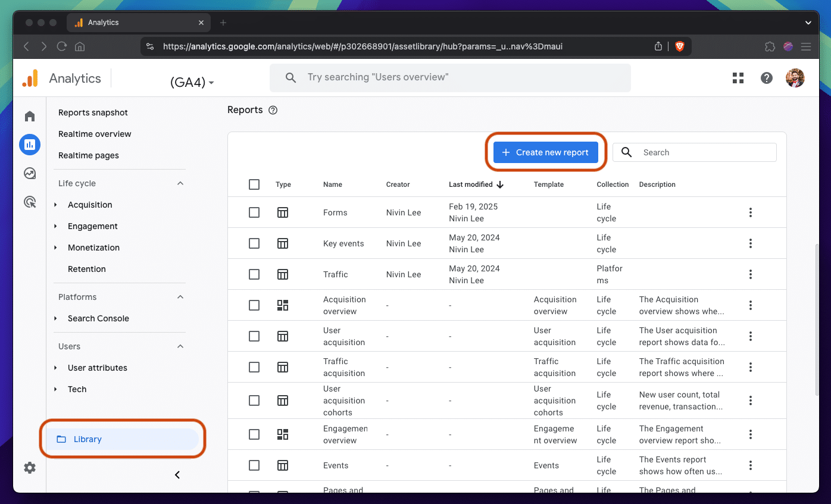Expand the Engagement tree item
Screen dimensions: 831x504
pyautogui.click(x=56, y=226)
